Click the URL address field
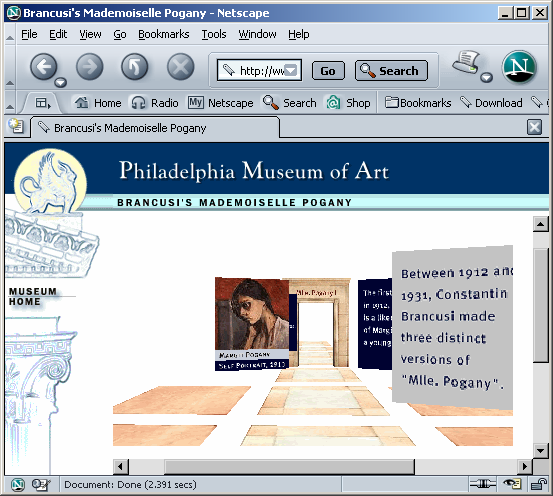This screenshot has height=496, width=553. [x=259, y=70]
